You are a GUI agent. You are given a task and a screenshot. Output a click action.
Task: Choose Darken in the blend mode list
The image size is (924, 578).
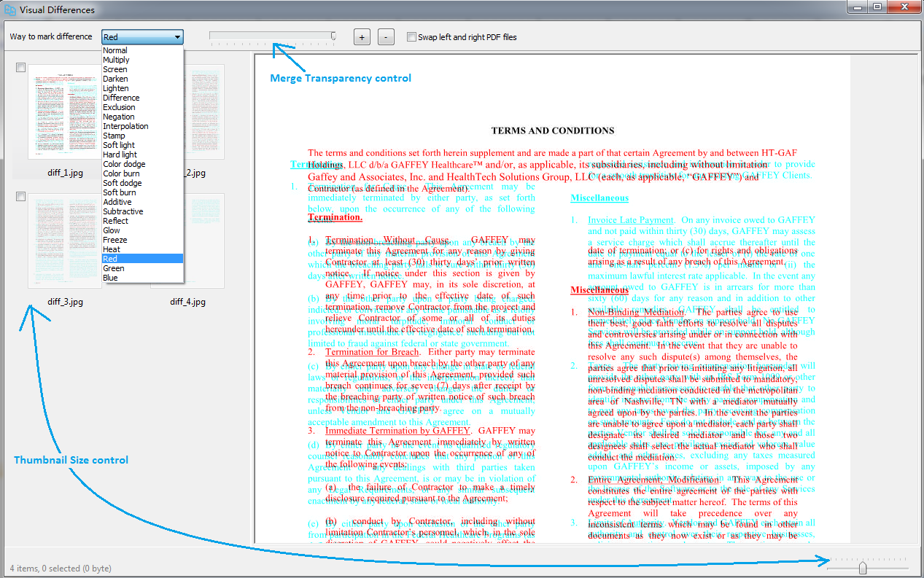pyautogui.click(x=143, y=79)
